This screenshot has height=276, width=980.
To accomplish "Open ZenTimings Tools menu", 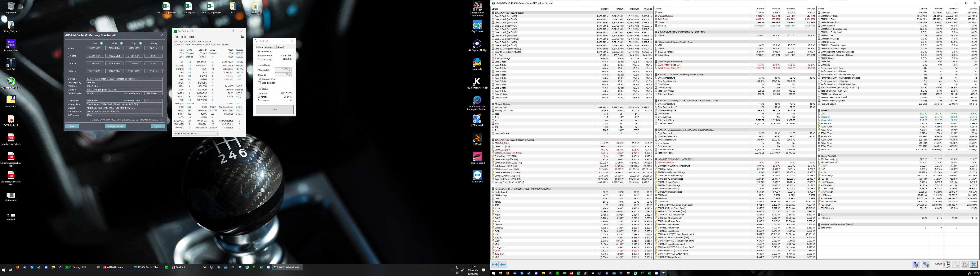I will [183, 37].
